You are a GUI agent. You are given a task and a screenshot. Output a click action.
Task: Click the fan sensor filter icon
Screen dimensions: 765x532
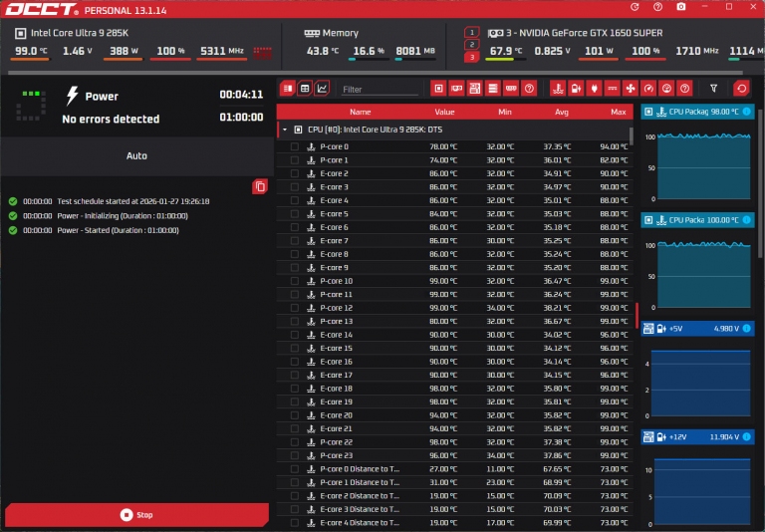pos(630,89)
